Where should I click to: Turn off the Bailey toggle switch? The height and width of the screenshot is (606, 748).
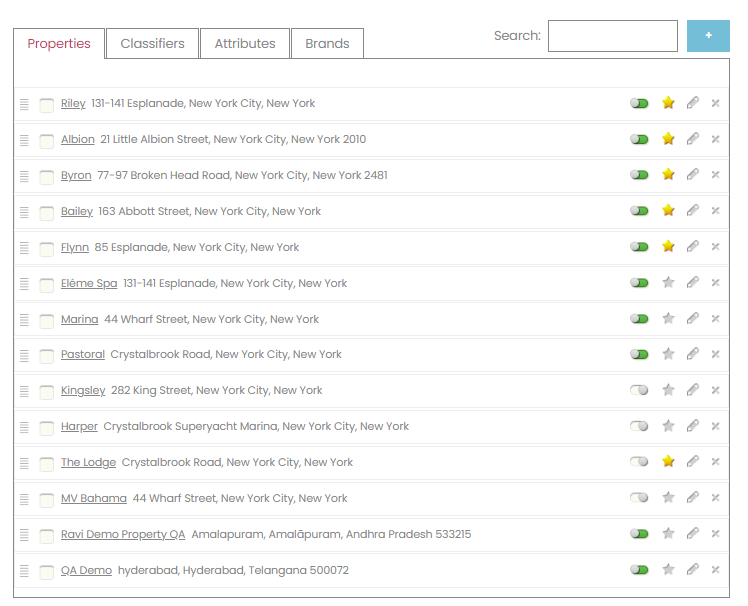click(x=639, y=210)
